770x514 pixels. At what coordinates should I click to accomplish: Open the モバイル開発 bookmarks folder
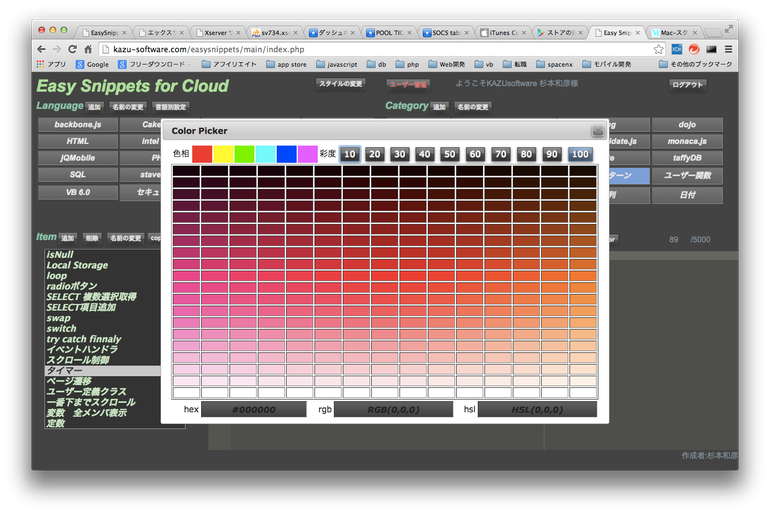607,64
